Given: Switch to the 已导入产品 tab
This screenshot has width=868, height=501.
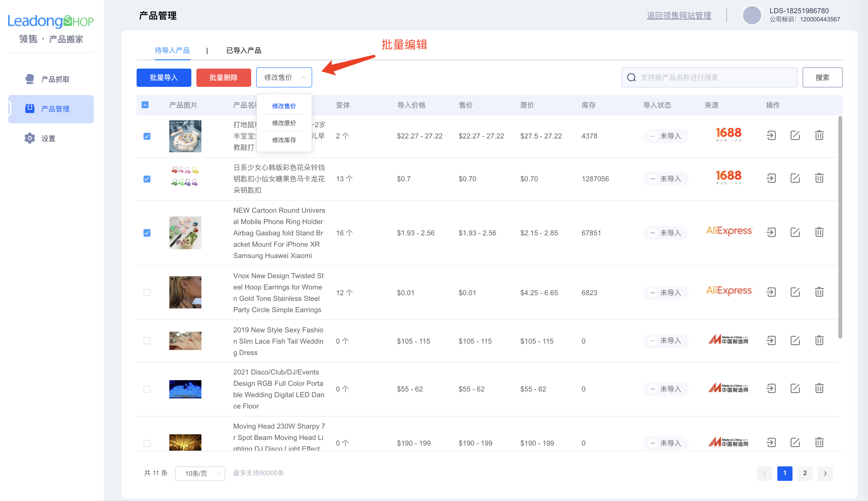Looking at the screenshot, I should [244, 50].
